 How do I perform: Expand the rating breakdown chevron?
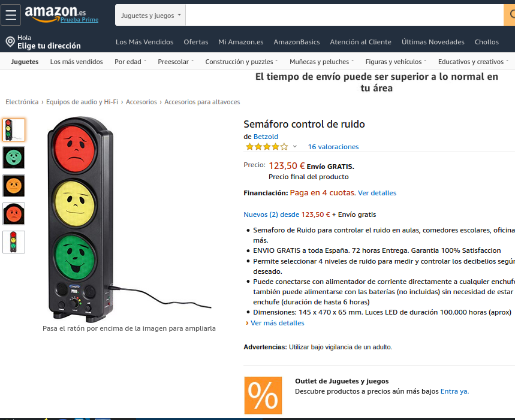294,146
